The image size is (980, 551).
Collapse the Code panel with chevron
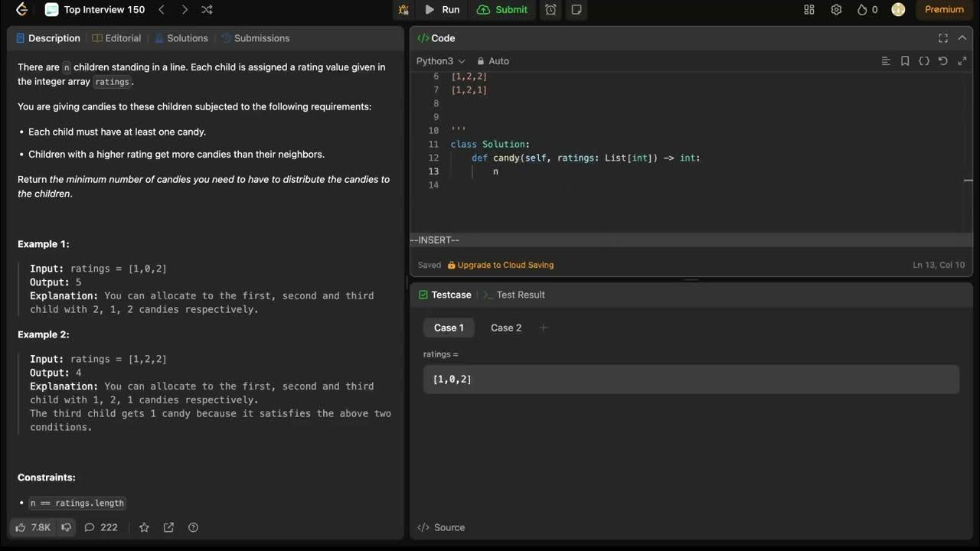click(x=962, y=38)
